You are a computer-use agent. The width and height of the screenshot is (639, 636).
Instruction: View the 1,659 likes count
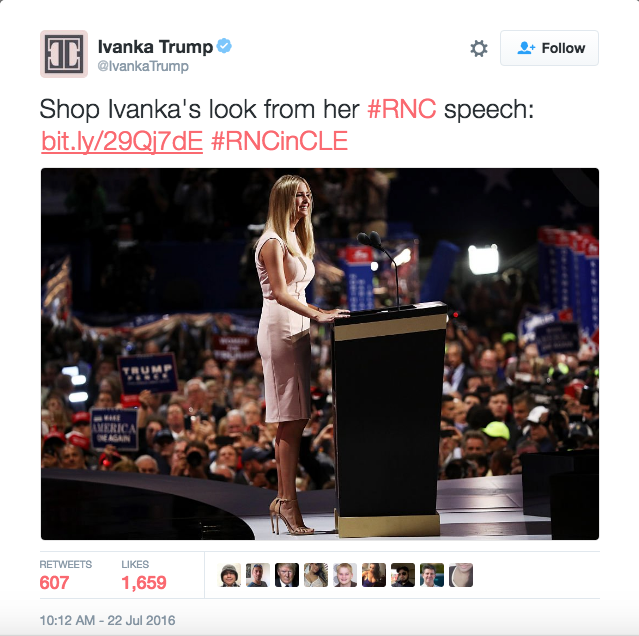point(144,582)
